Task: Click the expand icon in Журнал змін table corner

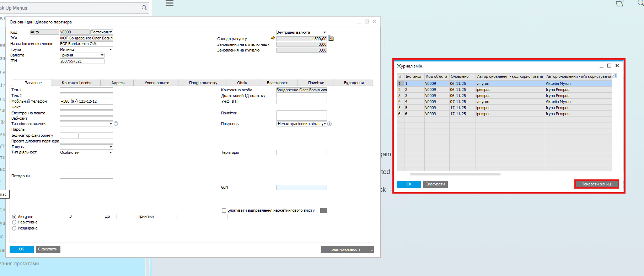Action: coord(614,76)
